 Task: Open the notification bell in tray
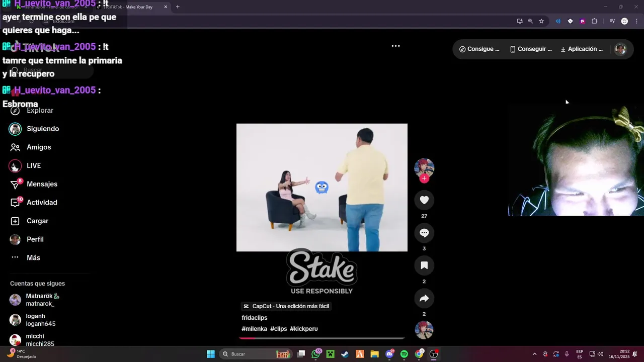pos(635,354)
